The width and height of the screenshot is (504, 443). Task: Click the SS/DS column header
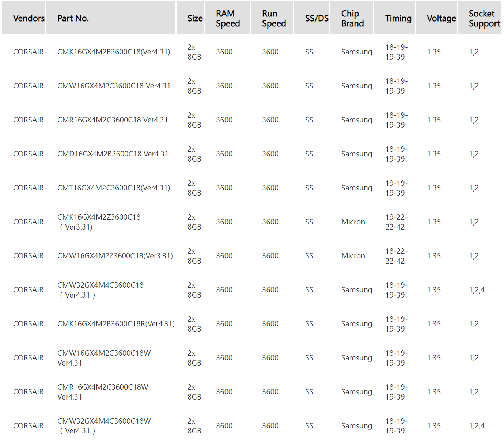[312, 18]
